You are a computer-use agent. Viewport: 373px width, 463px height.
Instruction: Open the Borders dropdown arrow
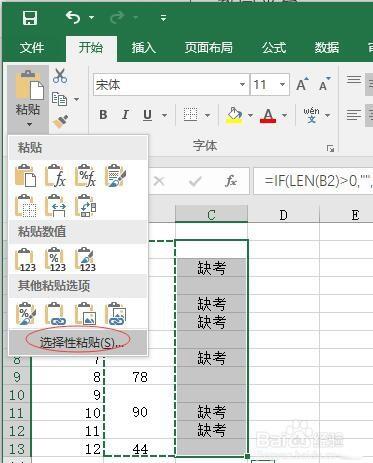pos(207,115)
